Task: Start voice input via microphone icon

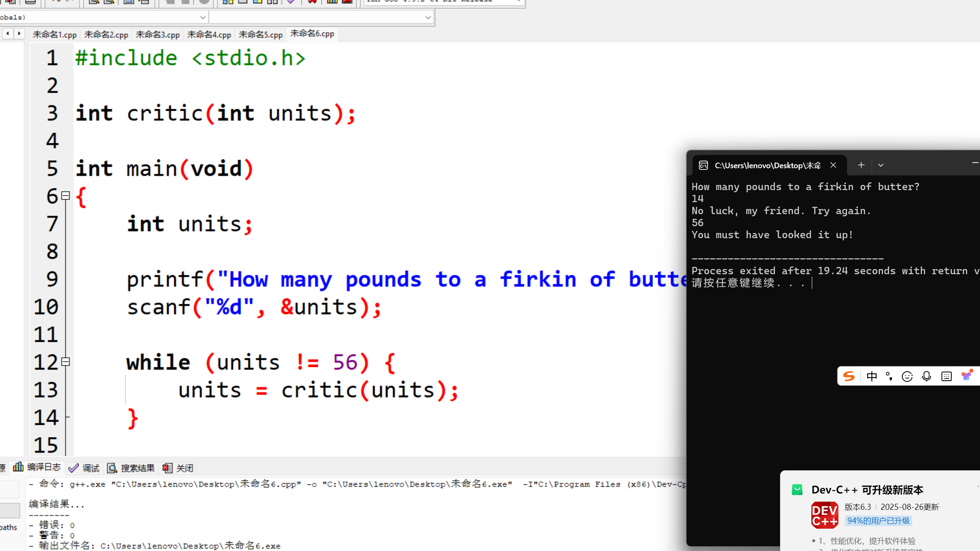Action: pos(926,376)
